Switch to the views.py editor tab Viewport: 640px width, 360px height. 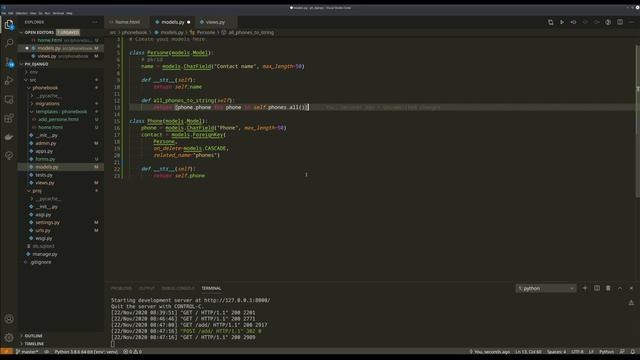[215, 22]
